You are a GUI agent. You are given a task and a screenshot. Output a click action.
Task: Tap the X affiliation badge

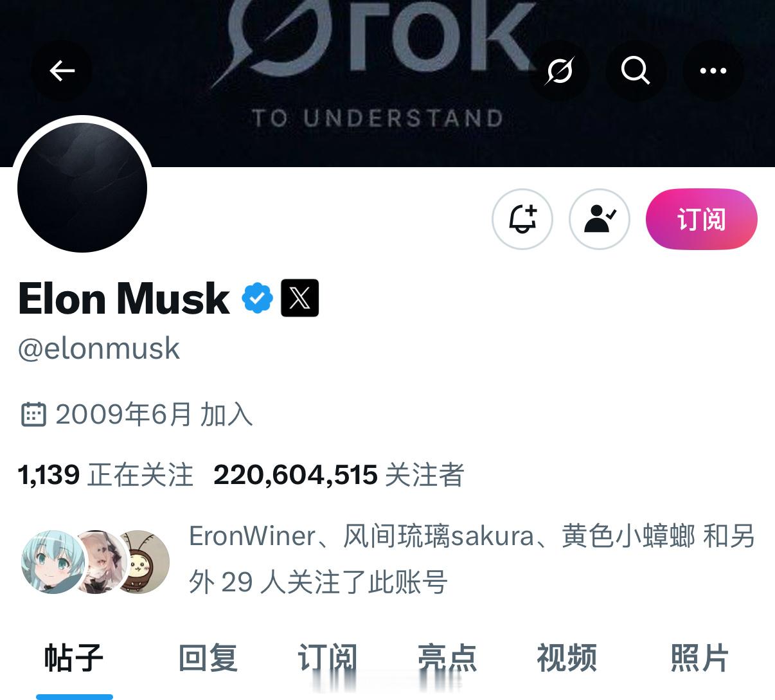pos(299,298)
